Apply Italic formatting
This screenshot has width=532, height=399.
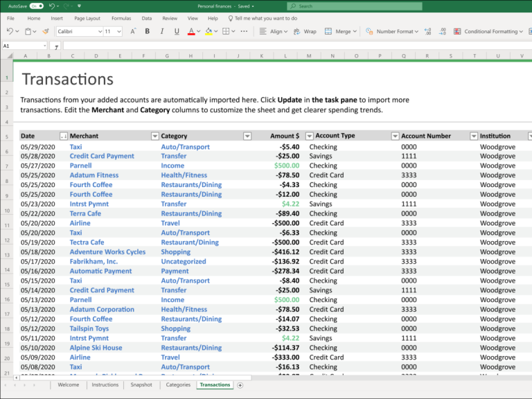click(x=162, y=31)
